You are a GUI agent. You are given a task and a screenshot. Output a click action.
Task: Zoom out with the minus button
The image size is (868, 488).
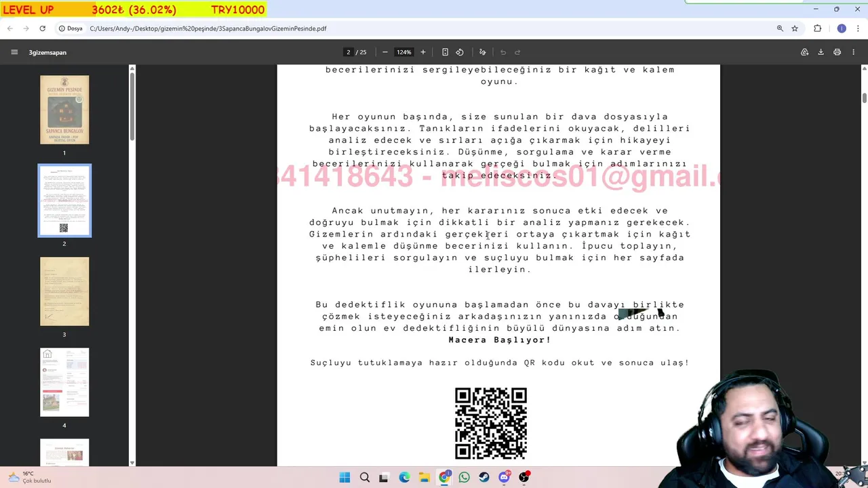[x=385, y=52]
